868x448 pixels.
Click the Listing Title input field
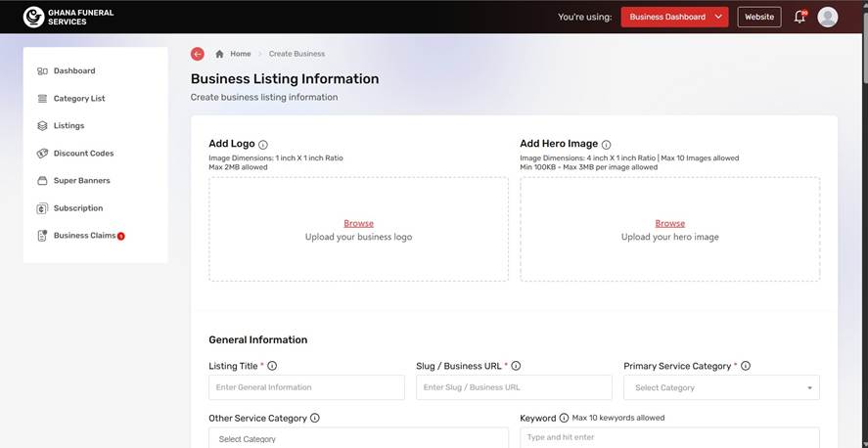point(306,387)
